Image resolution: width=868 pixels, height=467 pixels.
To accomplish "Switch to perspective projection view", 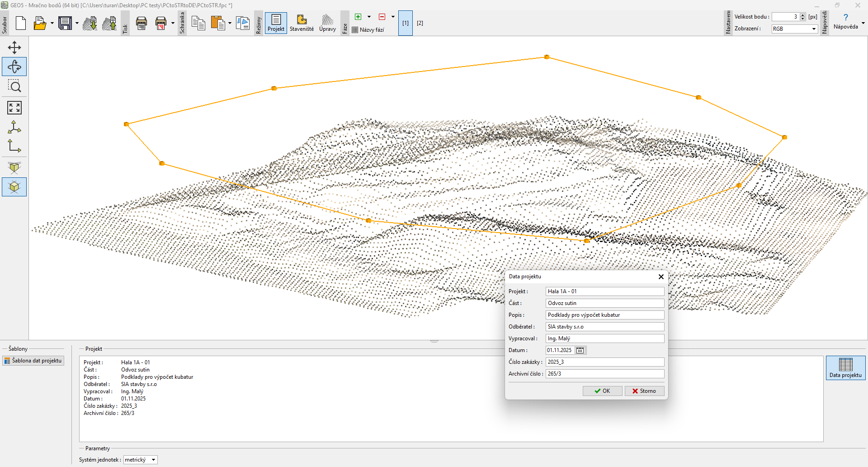I will (x=14, y=167).
